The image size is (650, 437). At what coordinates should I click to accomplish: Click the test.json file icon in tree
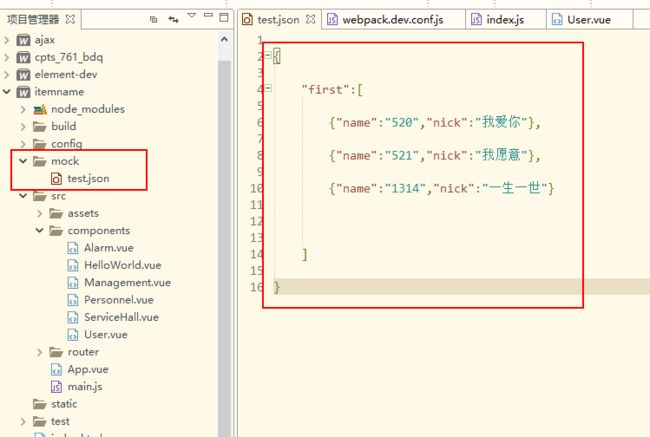56,179
